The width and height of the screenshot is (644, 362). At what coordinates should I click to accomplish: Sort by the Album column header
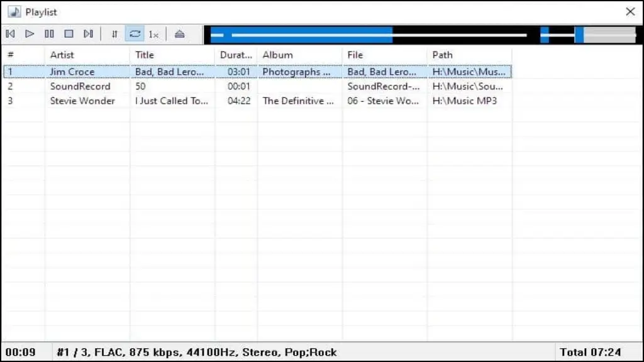[300, 55]
